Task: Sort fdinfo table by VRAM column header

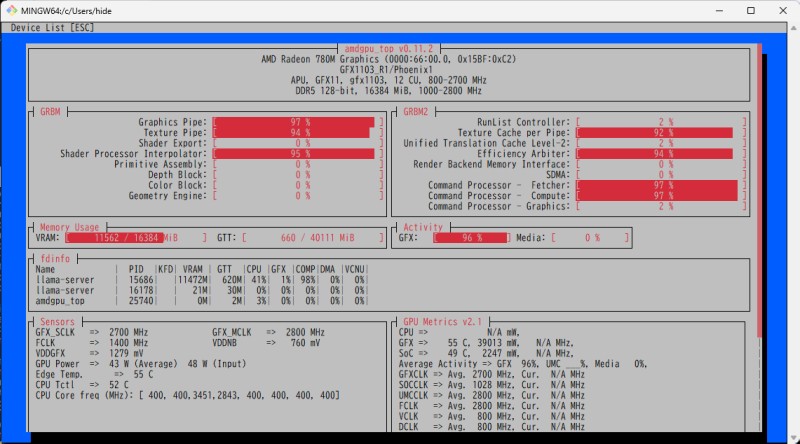Action: point(191,268)
